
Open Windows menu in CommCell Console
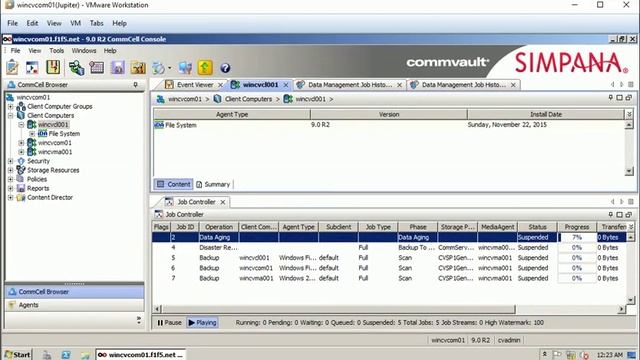click(84, 51)
